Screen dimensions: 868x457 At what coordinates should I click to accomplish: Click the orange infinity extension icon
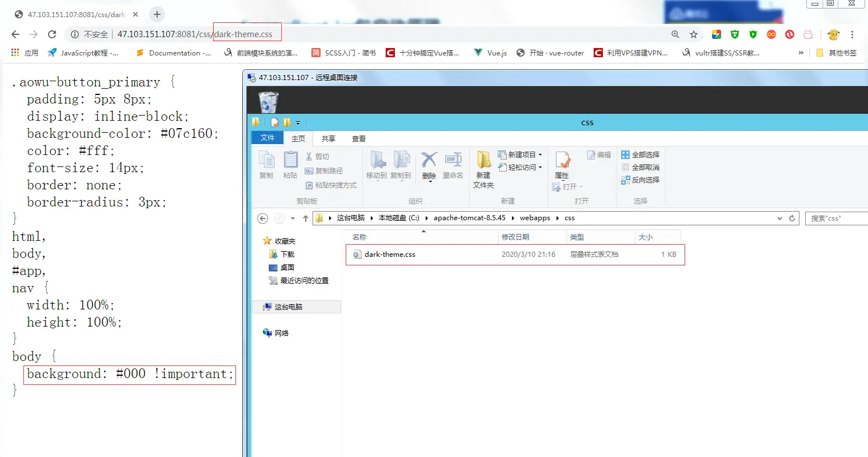(x=771, y=34)
